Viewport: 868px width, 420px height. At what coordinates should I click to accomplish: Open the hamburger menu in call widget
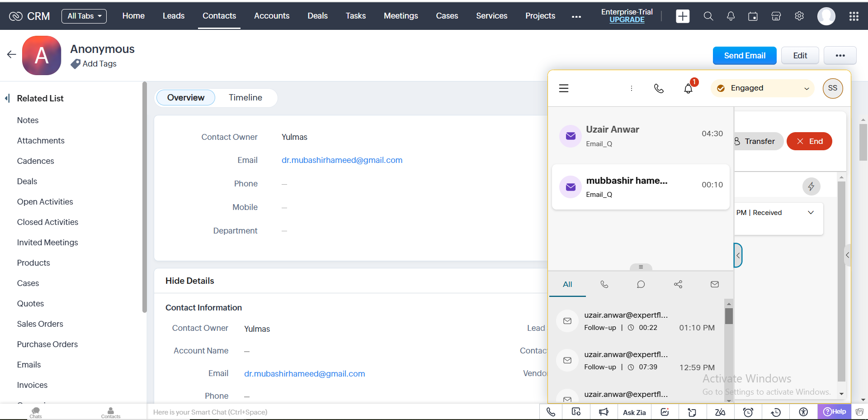point(564,88)
